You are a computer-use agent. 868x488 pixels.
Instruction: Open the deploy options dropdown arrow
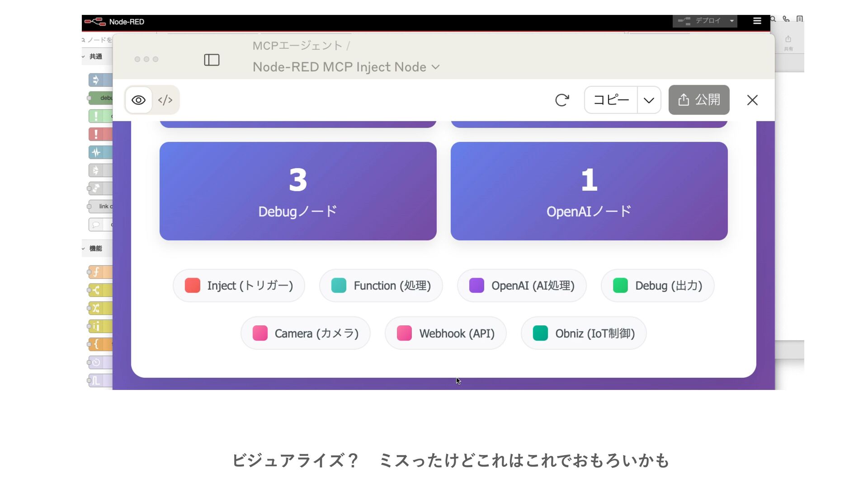pos(731,21)
